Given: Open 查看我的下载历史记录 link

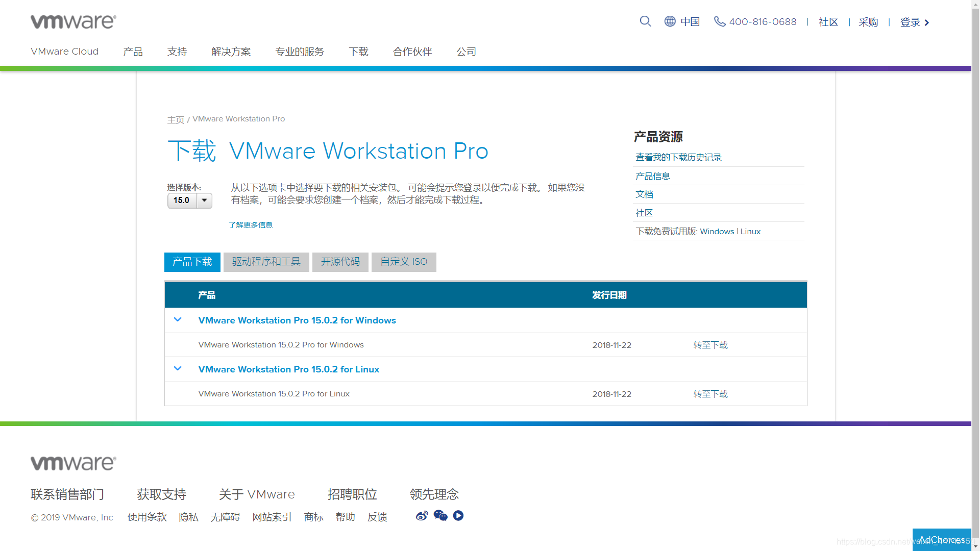Looking at the screenshot, I should tap(678, 158).
